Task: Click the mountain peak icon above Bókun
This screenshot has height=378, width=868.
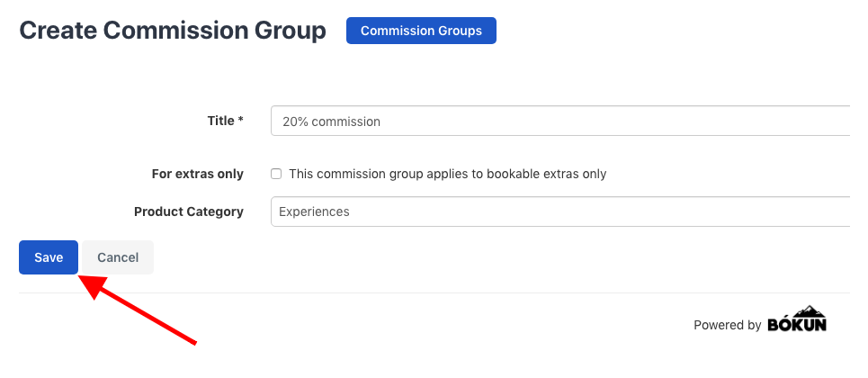Action: coord(810,310)
